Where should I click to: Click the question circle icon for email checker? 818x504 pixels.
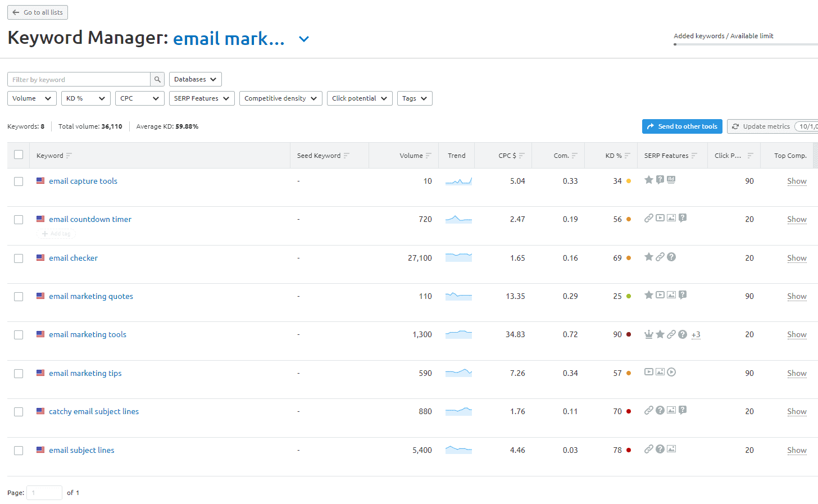671,257
